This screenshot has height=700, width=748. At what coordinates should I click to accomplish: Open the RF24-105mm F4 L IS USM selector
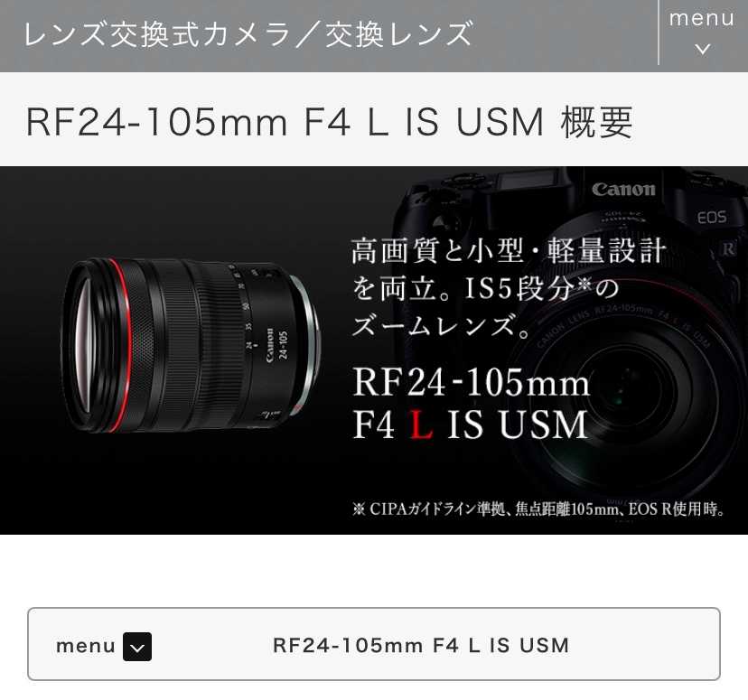(373, 644)
